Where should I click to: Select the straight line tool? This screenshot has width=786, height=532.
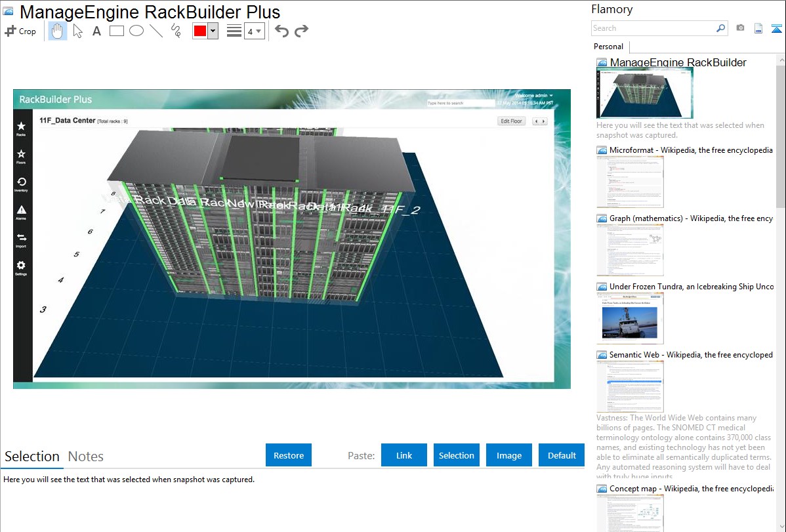(x=156, y=31)
